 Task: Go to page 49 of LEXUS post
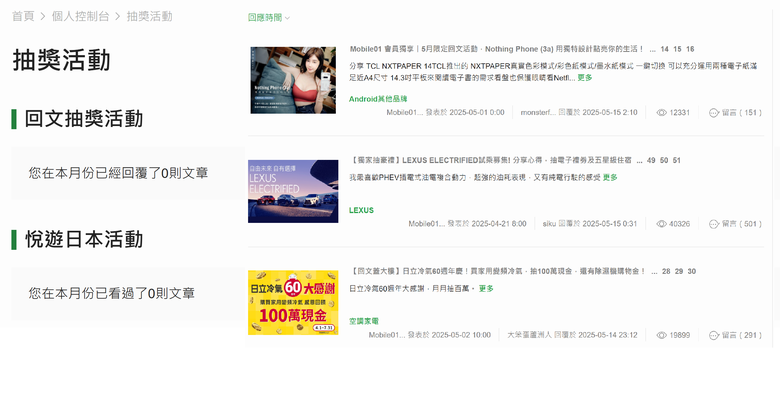(x=651, y=161)
